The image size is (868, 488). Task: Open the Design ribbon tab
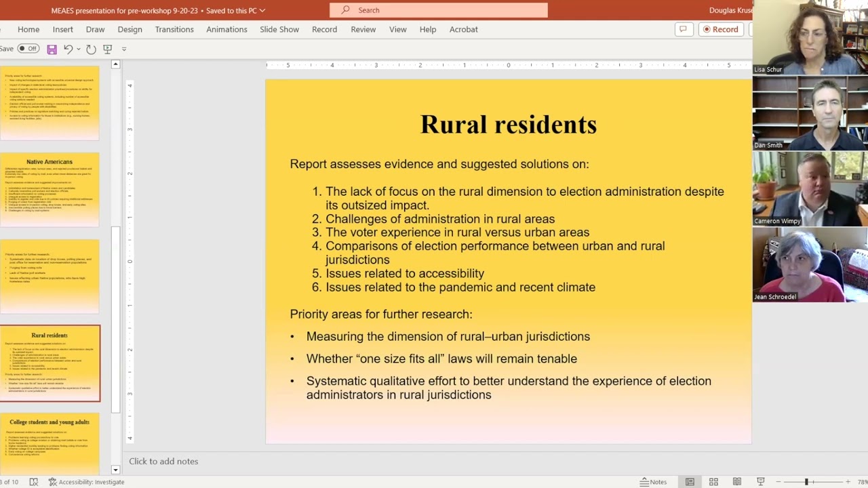pos(130,29)
